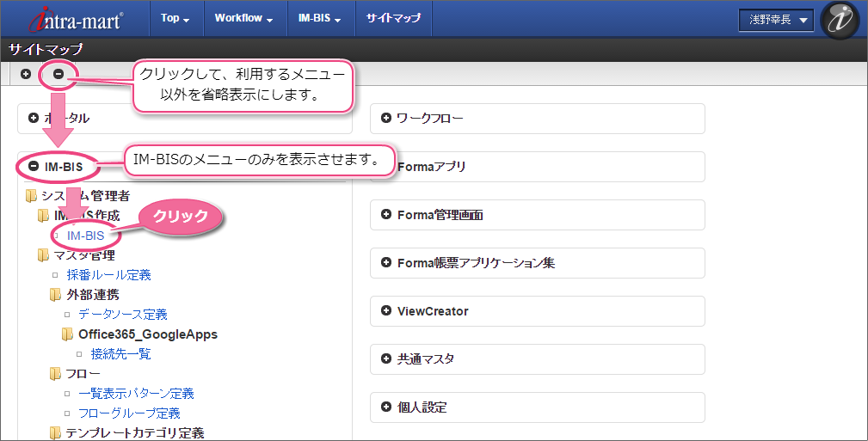868x441 pixels.
Task: Select the テンプレートカテゴリ定義 tree label
Action: (135, 432)
